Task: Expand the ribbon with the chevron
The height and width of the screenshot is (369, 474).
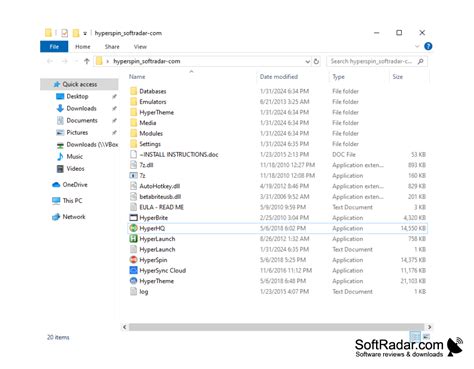Action: pyautogui.click(x=417, y=46)
